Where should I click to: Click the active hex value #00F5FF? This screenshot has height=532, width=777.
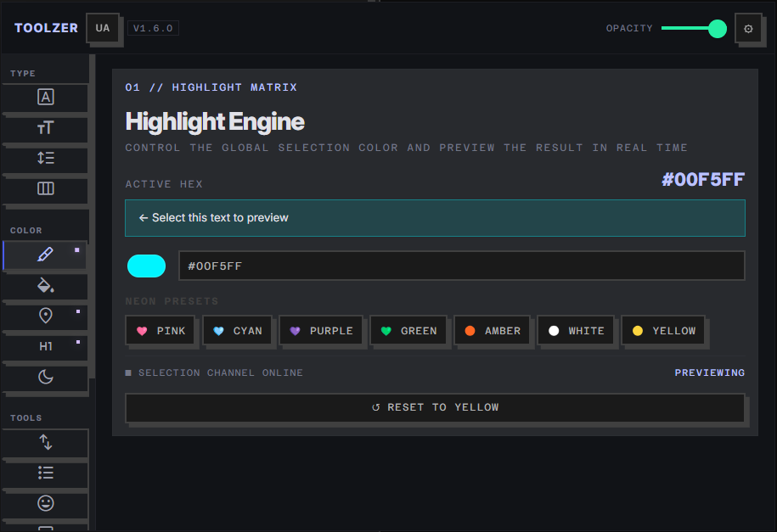(x=703, y=180)
